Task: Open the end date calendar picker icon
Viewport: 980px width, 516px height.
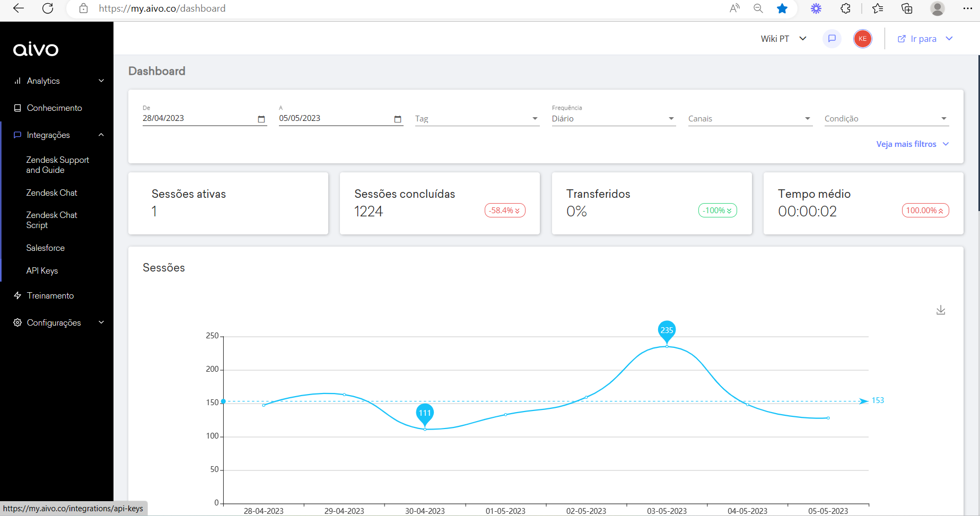Action: [397, 119]
